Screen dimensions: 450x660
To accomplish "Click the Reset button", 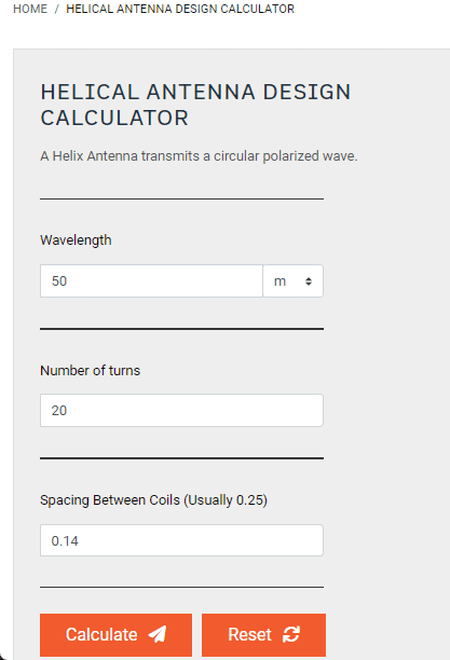I will point(264,635).
